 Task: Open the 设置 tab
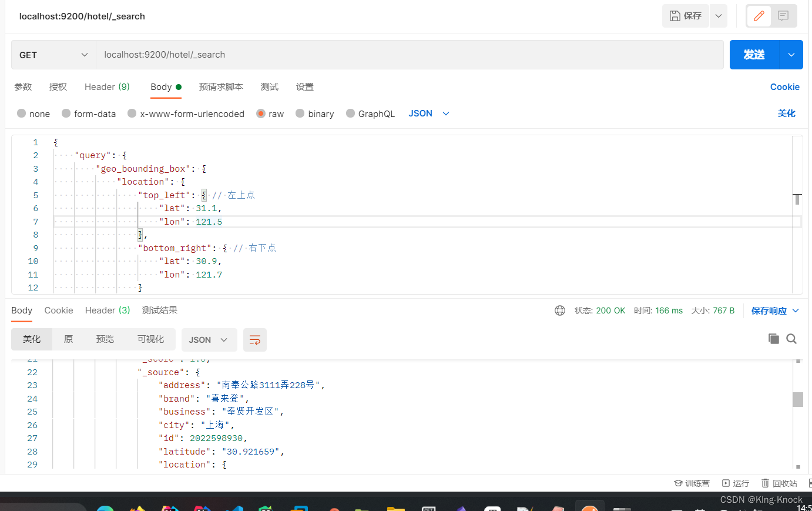pos(305,87)
